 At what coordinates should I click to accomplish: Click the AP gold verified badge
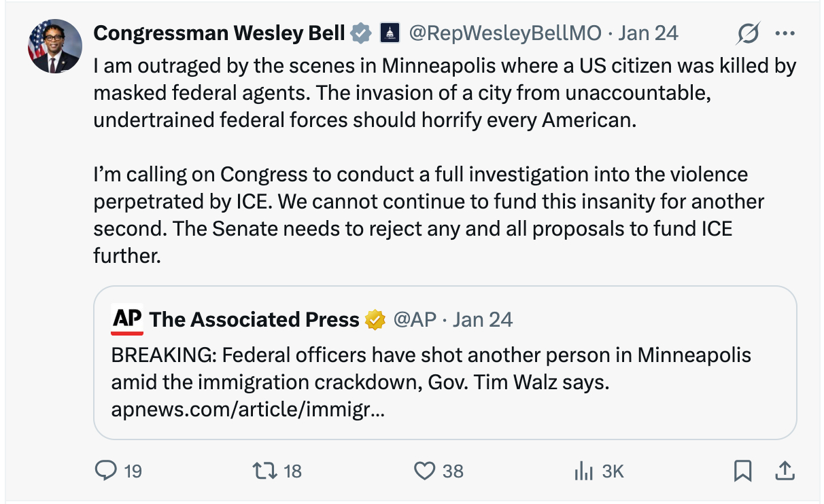pyautogui.click(x=375, y=319)
